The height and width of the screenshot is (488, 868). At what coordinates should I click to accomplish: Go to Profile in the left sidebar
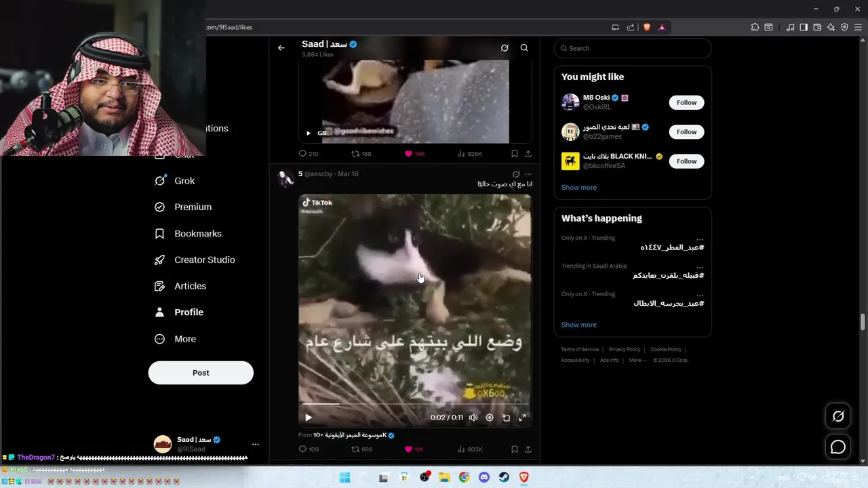[x=179, y=312]
